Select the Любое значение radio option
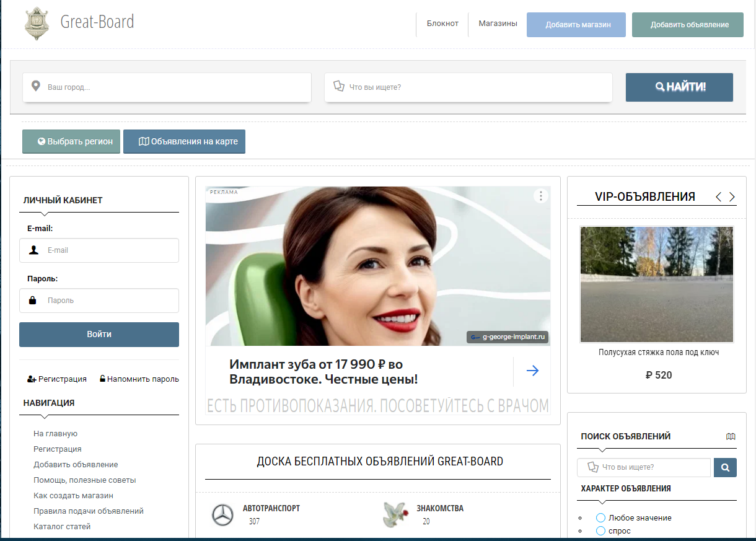Viewport: 756px width, 541px height. pos(600,517)
